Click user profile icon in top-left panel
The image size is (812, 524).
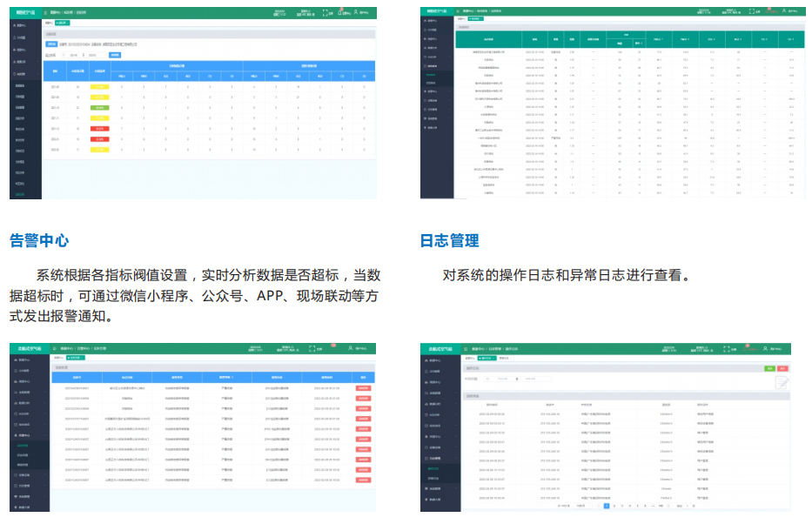(357, 12)
